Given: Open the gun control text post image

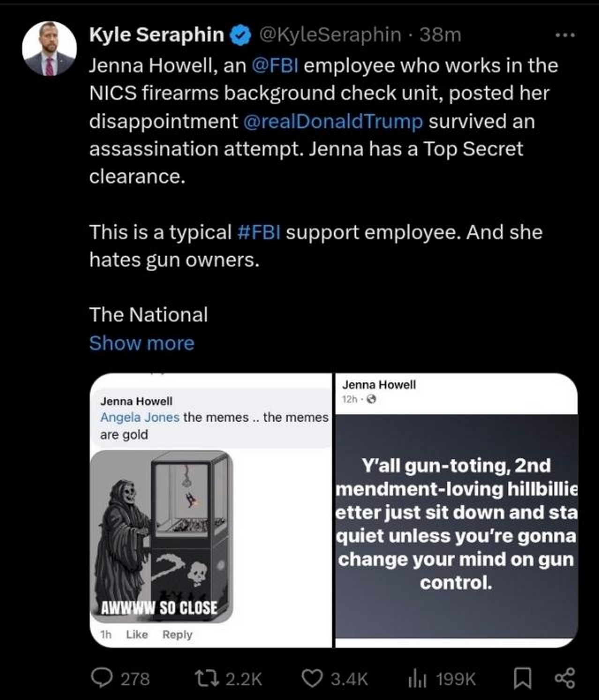Looking at the screenshot, I should click(456, 525).
